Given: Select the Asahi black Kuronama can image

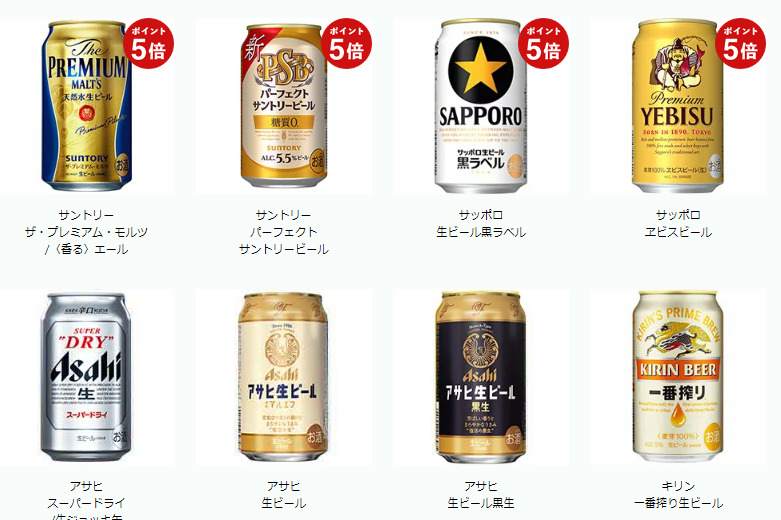Looking at the screenshot, I should pyautogui.click(x=481, y=377).
